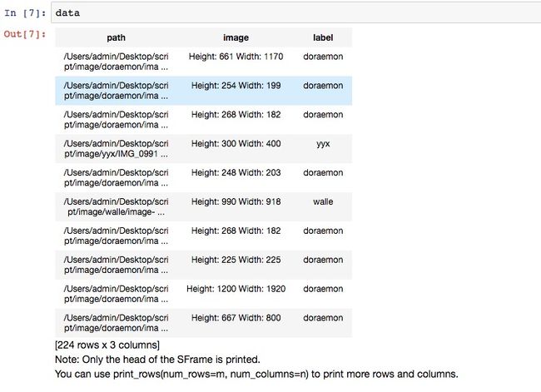Click 'doraemon' label in the 1200x1920 row
Viewport: 541px width, 392px height.
[323, 289]
